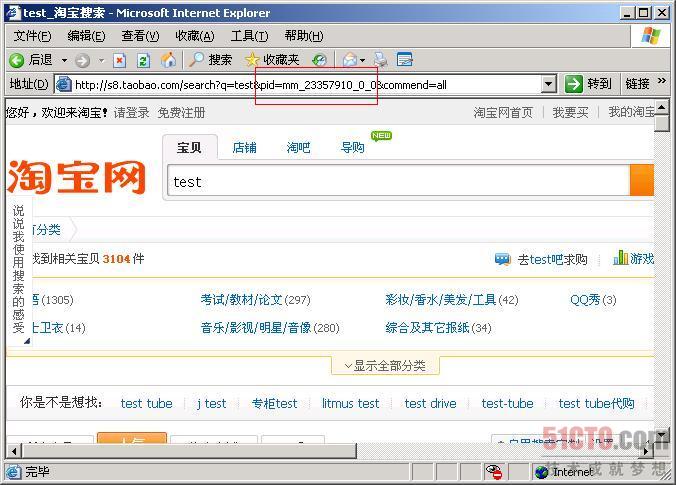The height and width of the screenshot is (485, 676).
Task: Click the blocked cookie privacy icon in status bar
Action: point(494,472)
